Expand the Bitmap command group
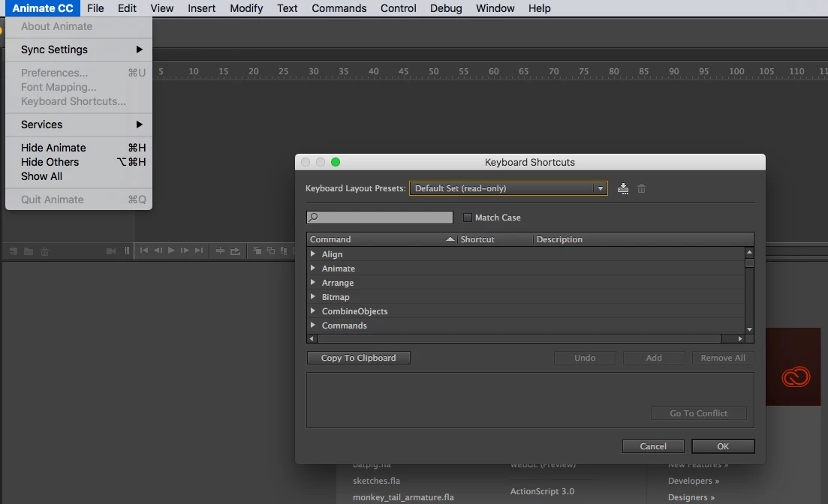828x504 pixels. [x=312, y=296]
